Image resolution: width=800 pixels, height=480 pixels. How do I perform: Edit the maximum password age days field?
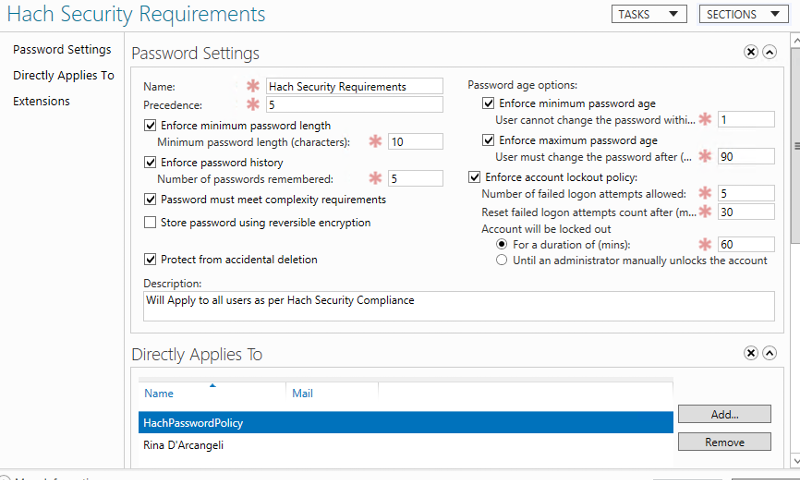pyautogui.click(x=746, y=156)
